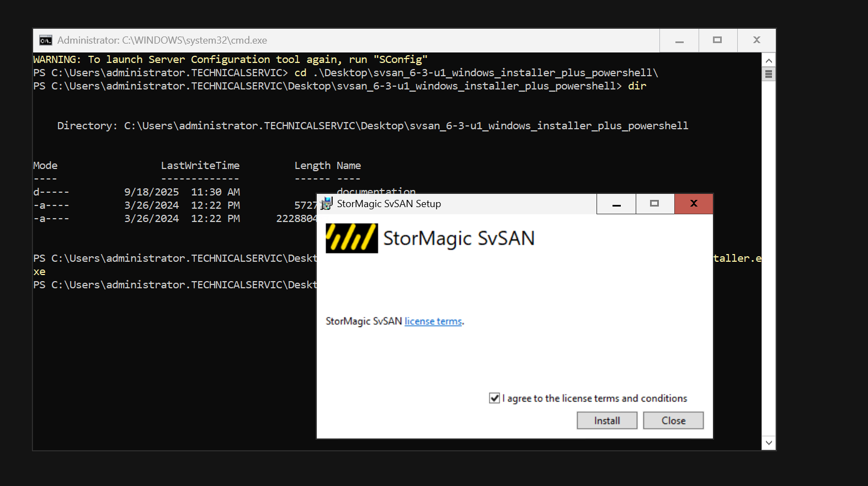This screenshot has width=868, height=486.
Task: Click the 'dir' command in the console
Action: 637,86
